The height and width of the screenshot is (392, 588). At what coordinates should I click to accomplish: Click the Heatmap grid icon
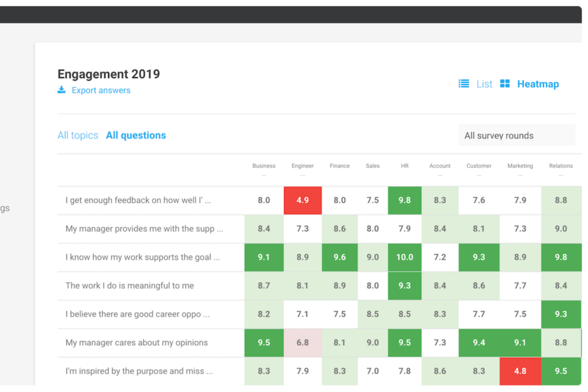tap(505, 84)
